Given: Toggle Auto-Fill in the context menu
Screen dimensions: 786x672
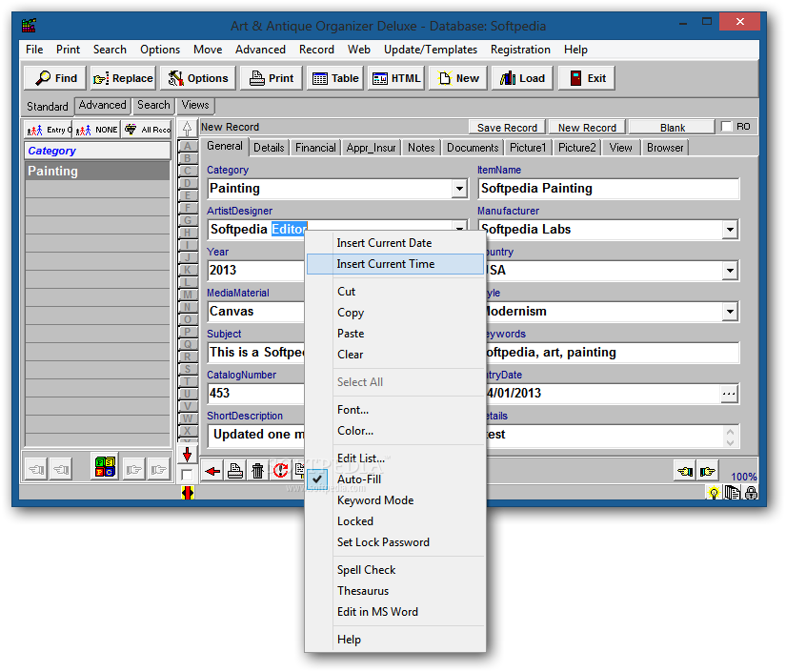Looking at the screenshot, I should (395, 479).
